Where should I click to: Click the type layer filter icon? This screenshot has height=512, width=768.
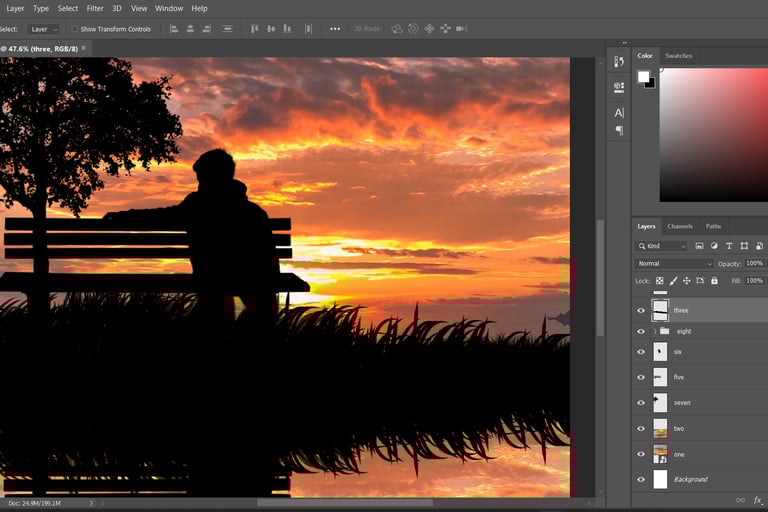point(728,246)
